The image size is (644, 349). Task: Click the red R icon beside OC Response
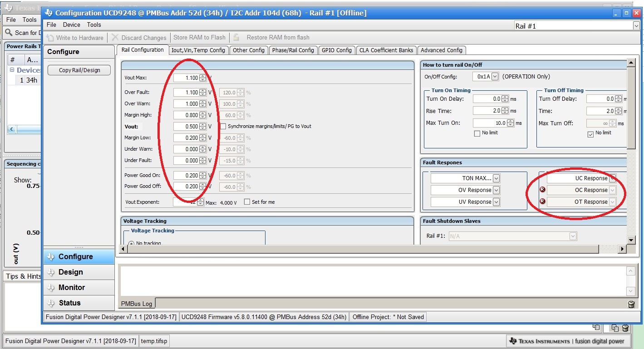click(542, 190)
